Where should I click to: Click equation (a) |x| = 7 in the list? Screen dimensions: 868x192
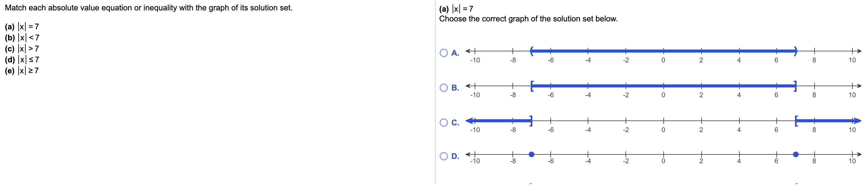pyautogui.click(x=22, y=27)
